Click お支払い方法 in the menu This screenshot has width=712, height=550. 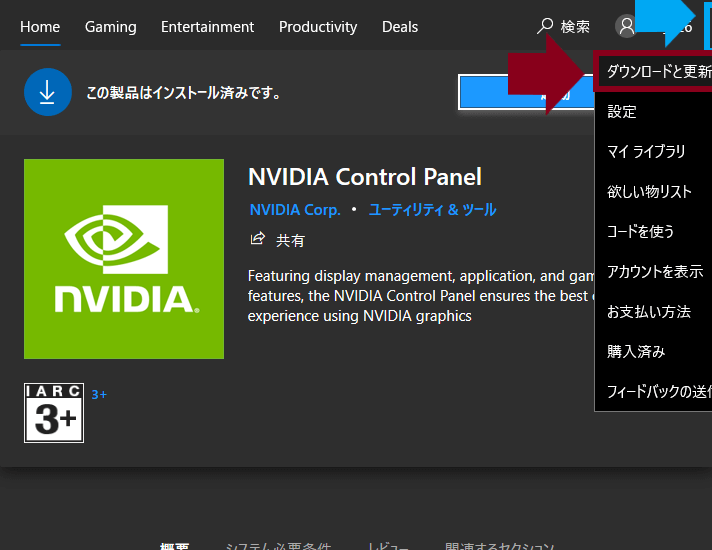click(649, 312)
